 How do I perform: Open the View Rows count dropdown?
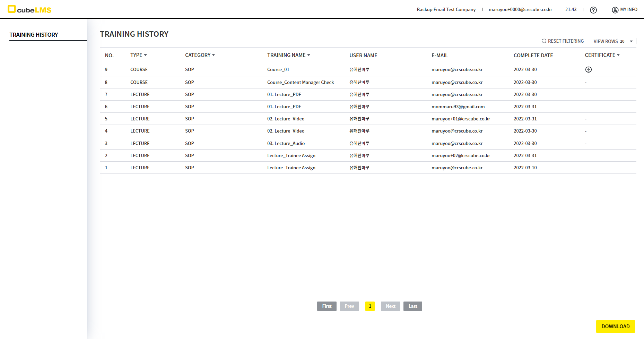627,41
